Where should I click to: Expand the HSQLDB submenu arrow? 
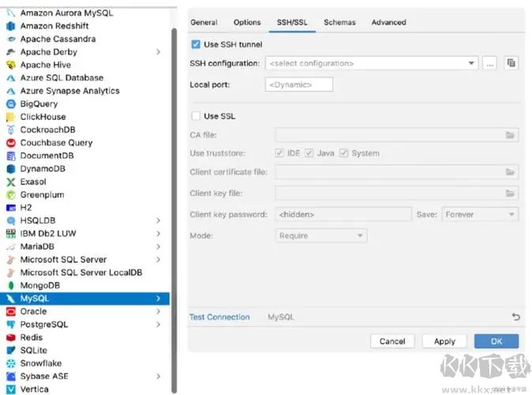pos(158,220)
